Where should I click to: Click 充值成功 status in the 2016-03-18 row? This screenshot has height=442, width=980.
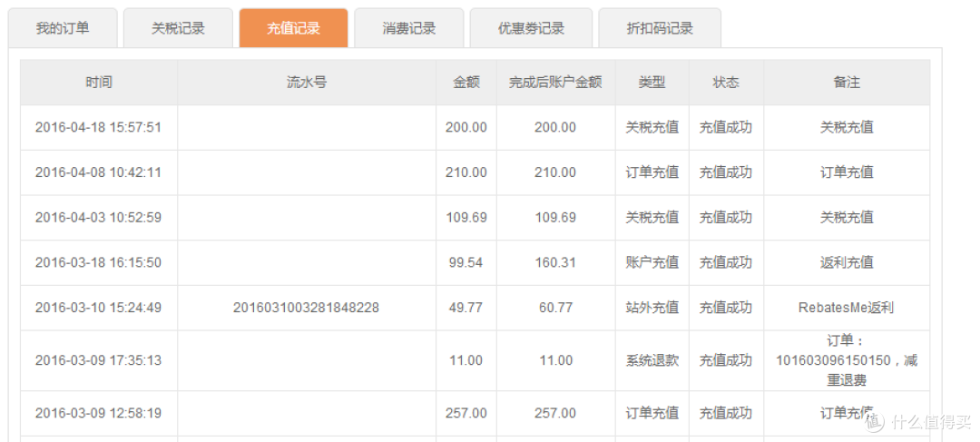726,262
